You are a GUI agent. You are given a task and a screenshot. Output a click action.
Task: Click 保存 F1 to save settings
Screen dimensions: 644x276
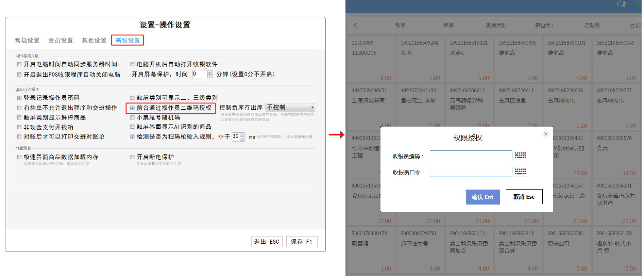[302, 242]
